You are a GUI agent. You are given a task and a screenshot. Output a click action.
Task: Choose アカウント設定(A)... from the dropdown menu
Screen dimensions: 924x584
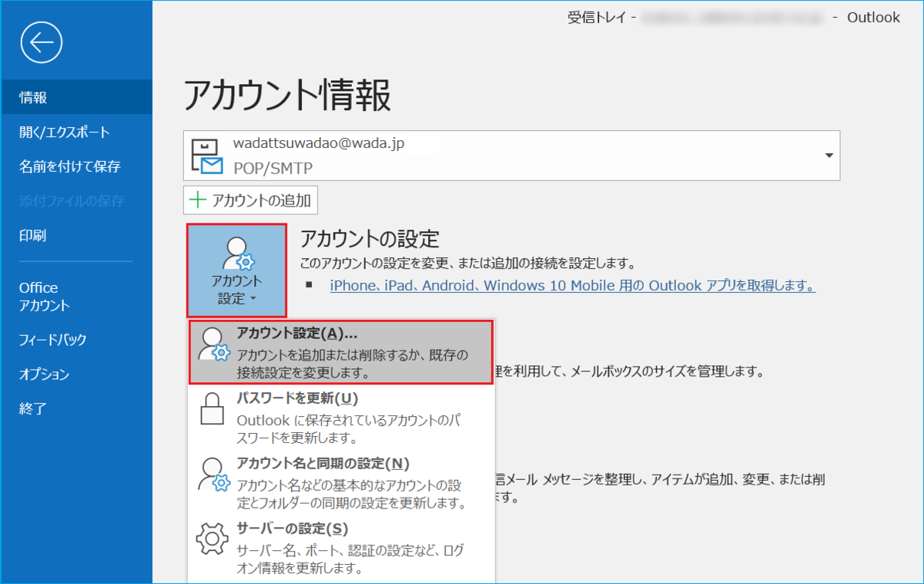point(340,352)
